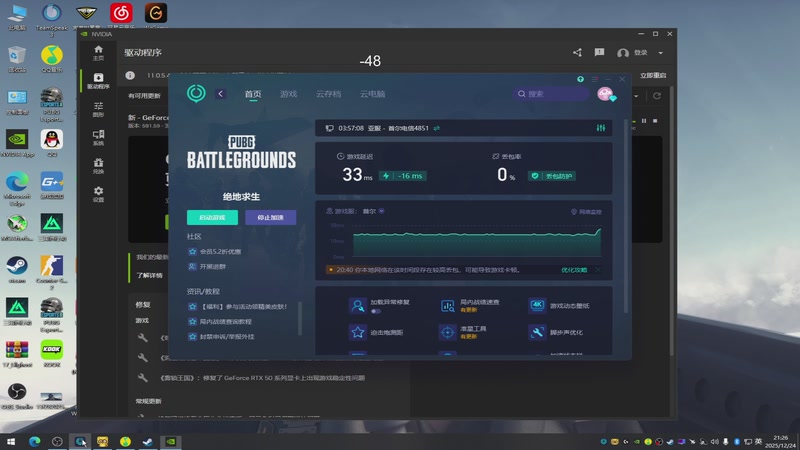Switch server node with the green swap icon
The width and height of the screenshot is (800, 450).
coord(437,128)
